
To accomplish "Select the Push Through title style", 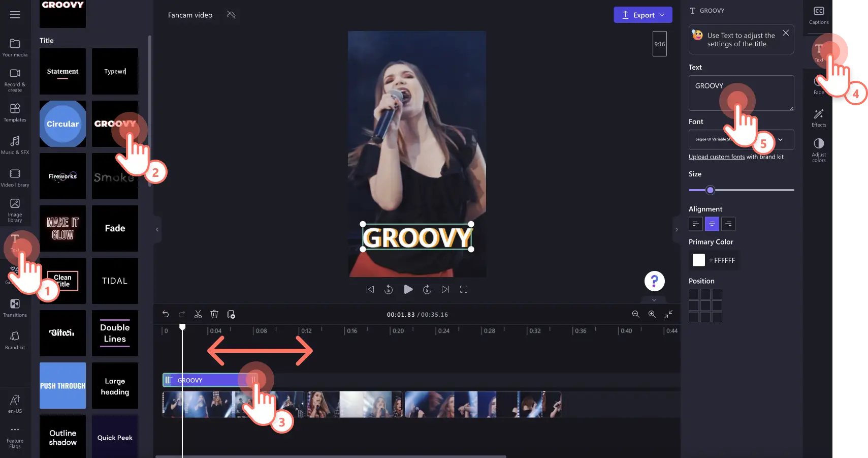I will [x=62, y=385].
